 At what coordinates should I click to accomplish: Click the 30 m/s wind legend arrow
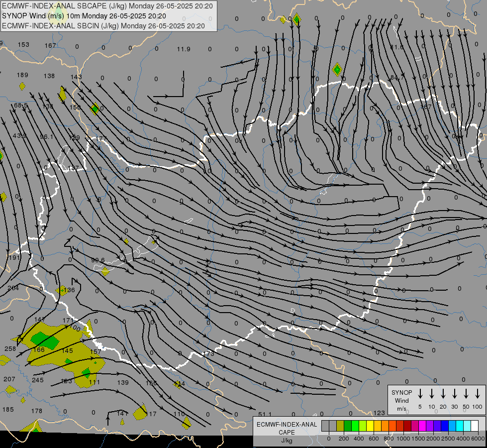(454, 394)
